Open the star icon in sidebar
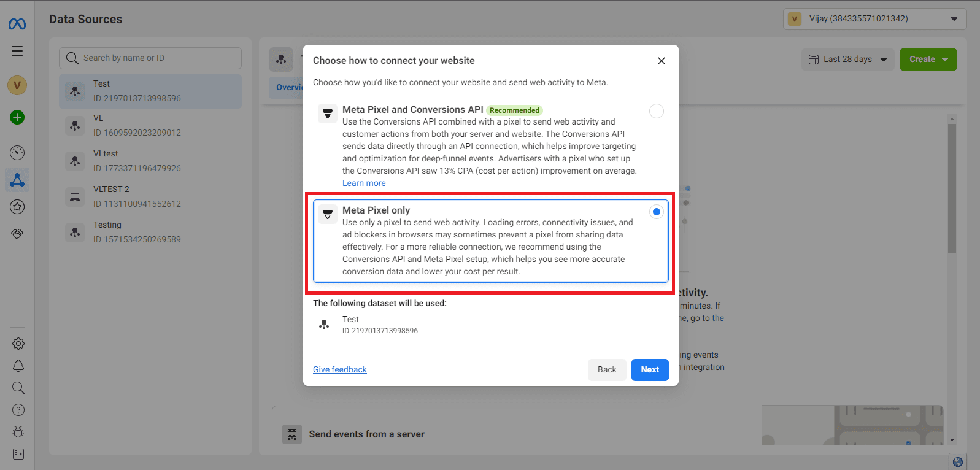 coord(17,207)
